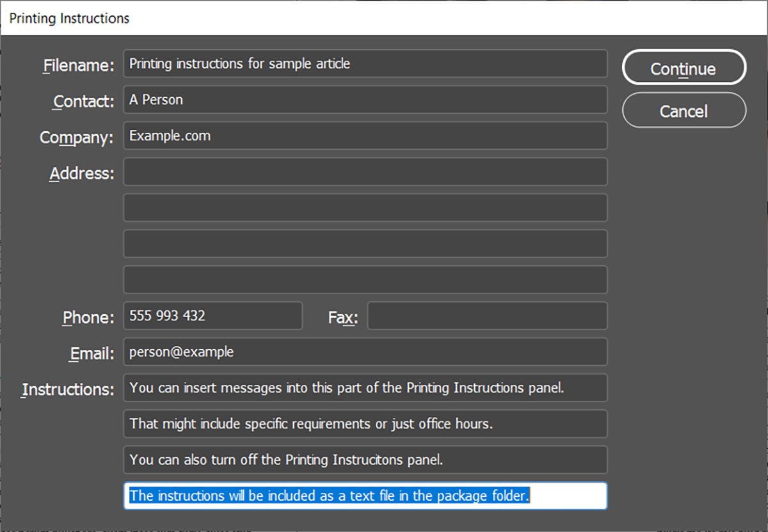The height and width of the screenshot is (532, 768).
Task: Click the Instructions line about office hours
Action: coord(365,423)
